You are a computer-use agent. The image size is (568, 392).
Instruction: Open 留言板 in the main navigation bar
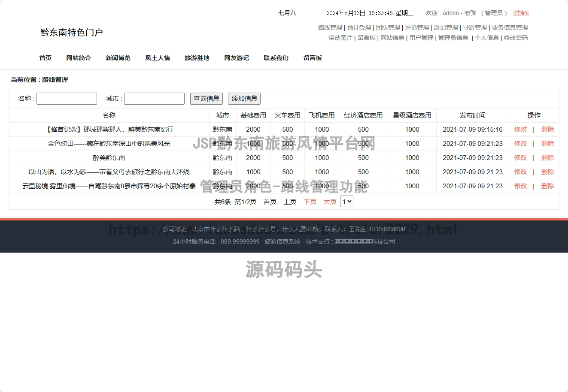point(313,58)
